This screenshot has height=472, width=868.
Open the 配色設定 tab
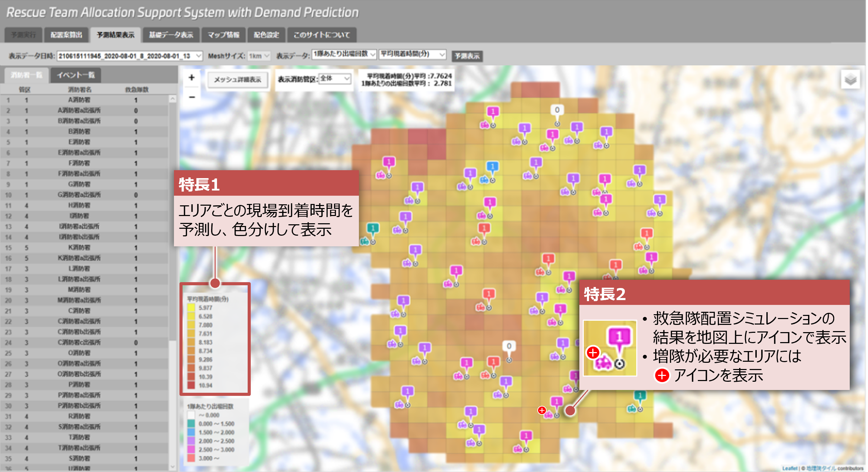point(266,35)
